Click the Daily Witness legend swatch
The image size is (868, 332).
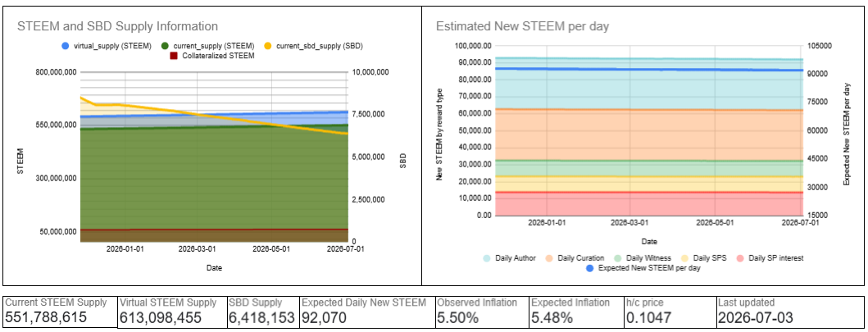618,258
